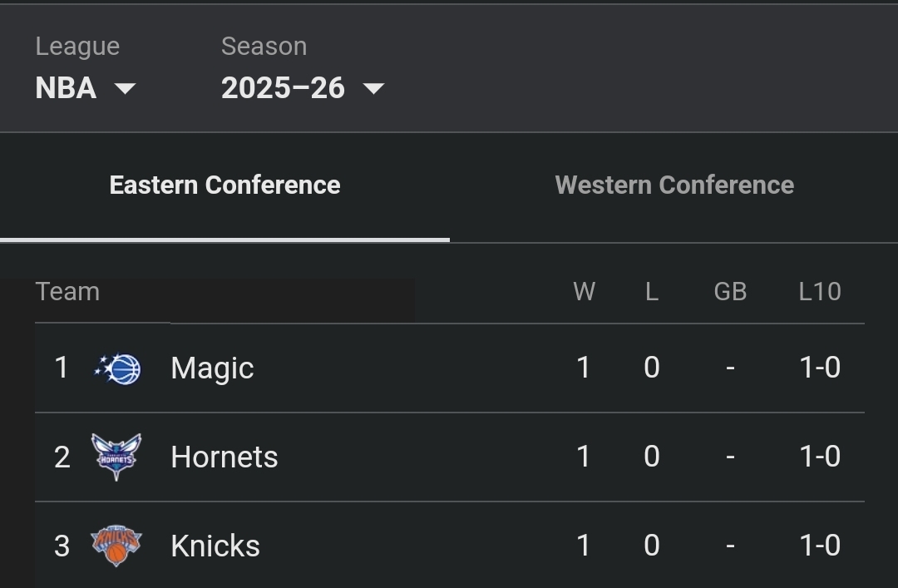Click the Orlando Magic team logo
Image resolution: width=898 pixels, height=588 pixels.
118,368
